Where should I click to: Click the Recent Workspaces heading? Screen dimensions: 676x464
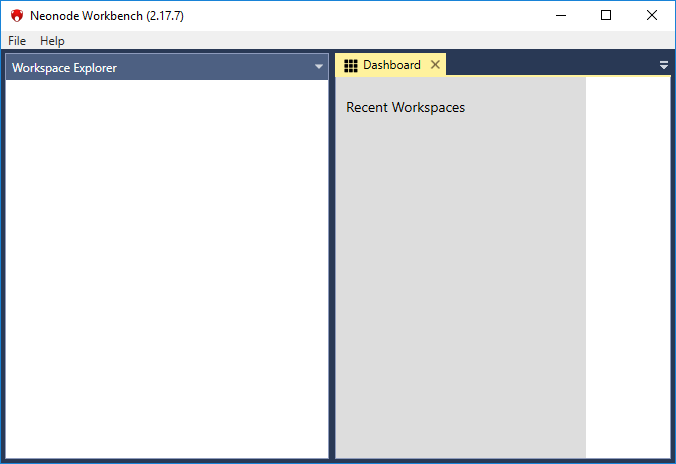tap(405, 107)
